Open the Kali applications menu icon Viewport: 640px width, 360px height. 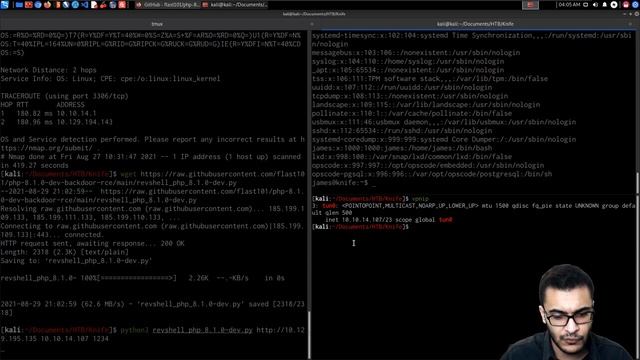tap(4, 5)
